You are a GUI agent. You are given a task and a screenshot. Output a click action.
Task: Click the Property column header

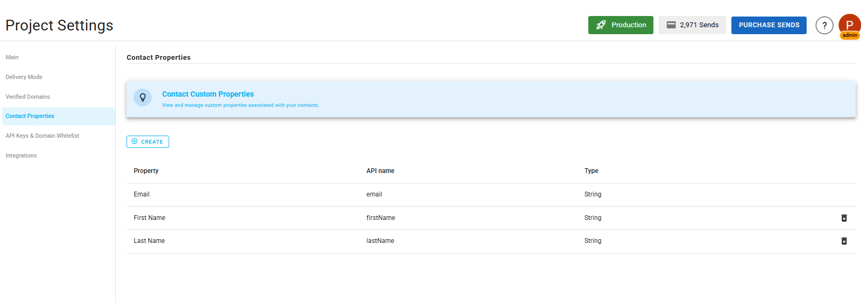[x=146, y=171]
